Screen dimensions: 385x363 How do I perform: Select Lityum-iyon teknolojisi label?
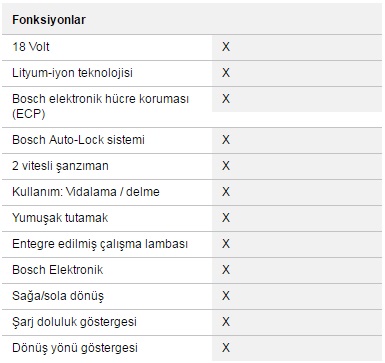[72, 73]
